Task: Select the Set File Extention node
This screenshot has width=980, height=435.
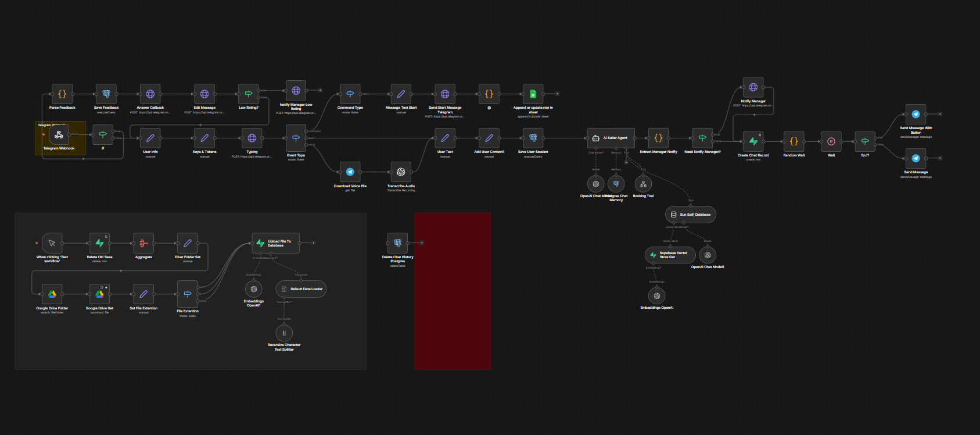Action: [143, 294]
